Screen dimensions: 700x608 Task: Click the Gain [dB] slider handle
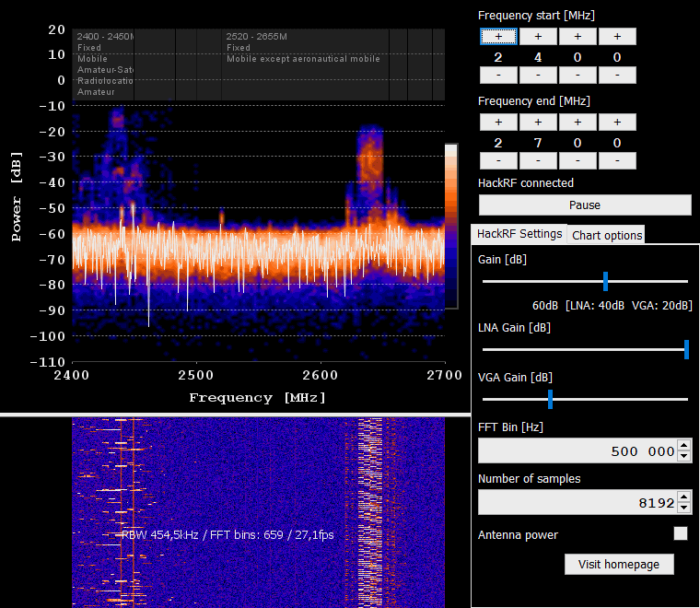click(x=605, y=281)
